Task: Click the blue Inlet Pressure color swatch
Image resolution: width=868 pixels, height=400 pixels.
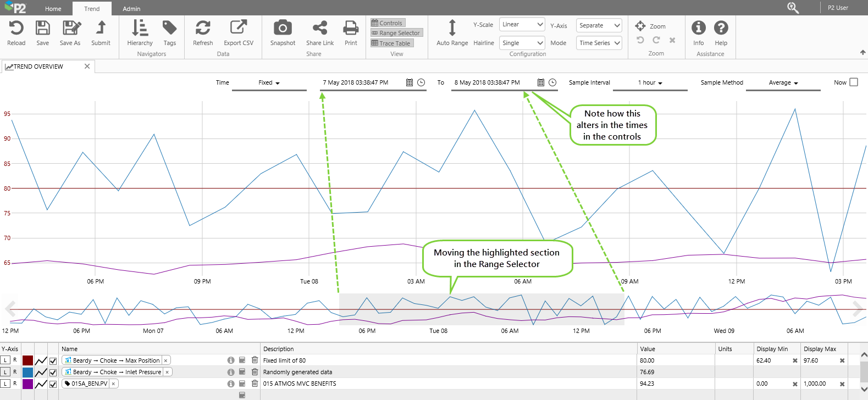Action: (x=27, y=373)
